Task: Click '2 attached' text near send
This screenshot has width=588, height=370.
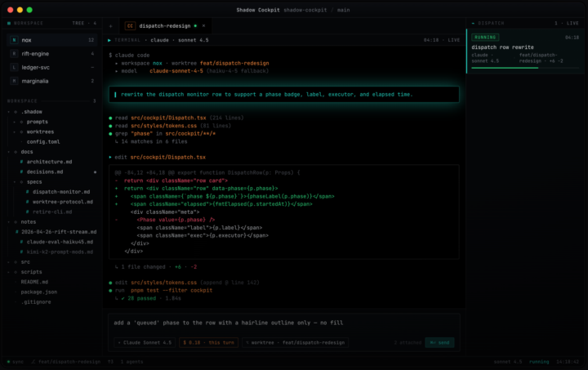Action: (408, 342)
